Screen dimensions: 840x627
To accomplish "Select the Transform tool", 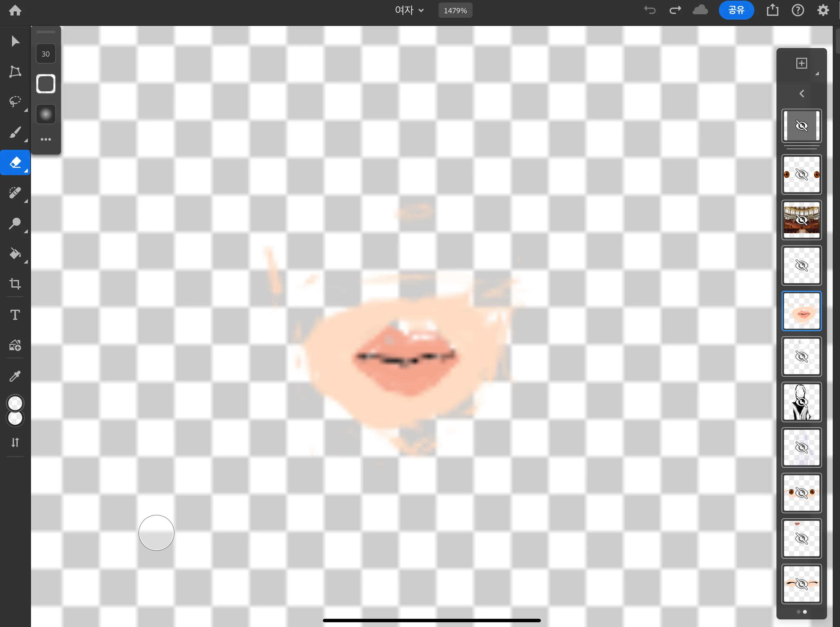I will point(15,71).
